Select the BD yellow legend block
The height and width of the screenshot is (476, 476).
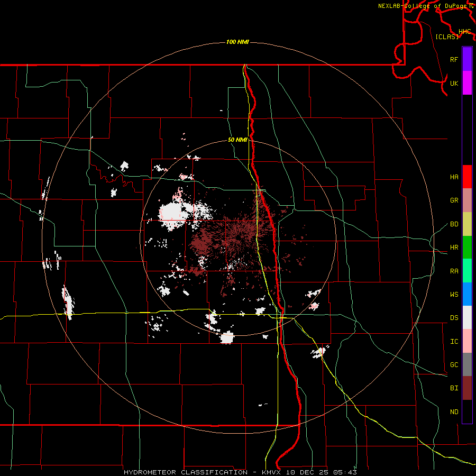click(x=467, y=224)
